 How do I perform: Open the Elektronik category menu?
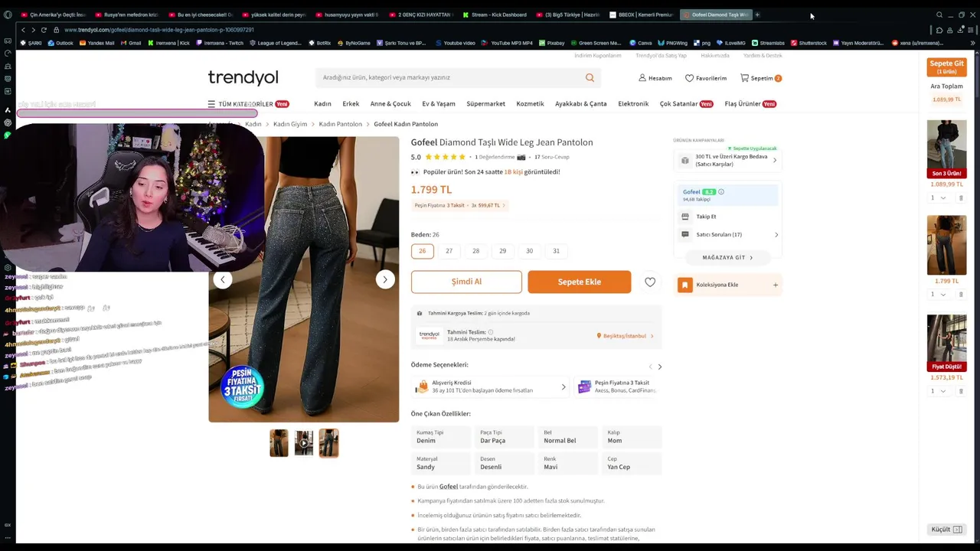pos(633,104)
